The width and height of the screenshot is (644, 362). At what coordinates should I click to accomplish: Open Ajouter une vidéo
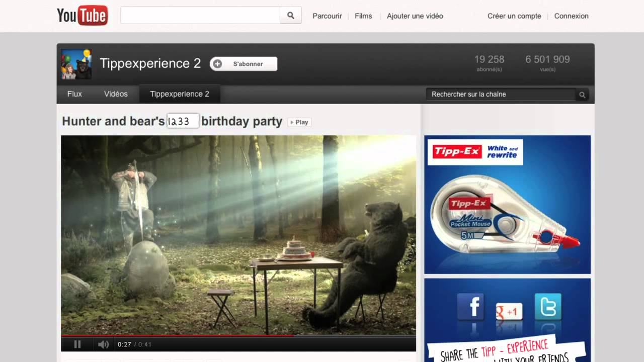pos(415,16)
